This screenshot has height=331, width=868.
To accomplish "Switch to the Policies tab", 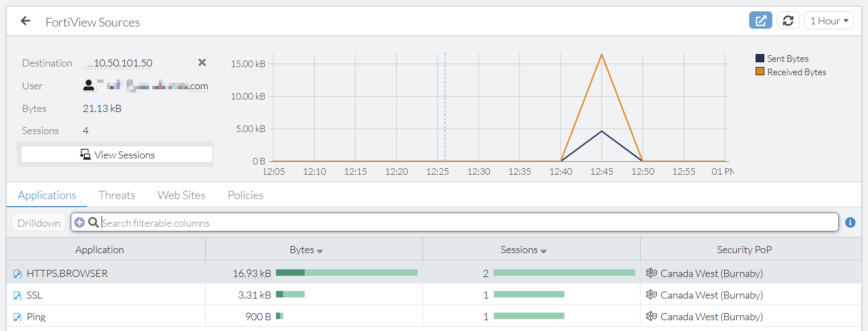I will point(246,195).
